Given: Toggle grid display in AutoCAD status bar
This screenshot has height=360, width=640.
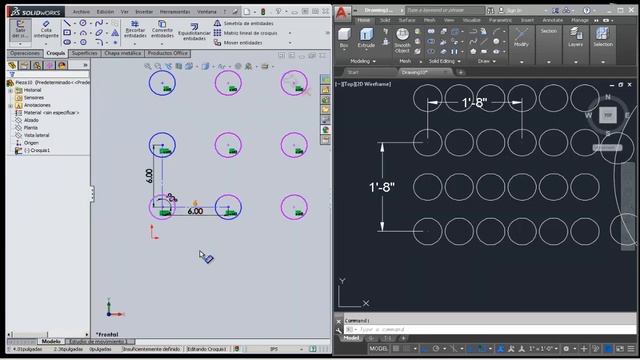Looking at the screenshot, I should 396,349.
